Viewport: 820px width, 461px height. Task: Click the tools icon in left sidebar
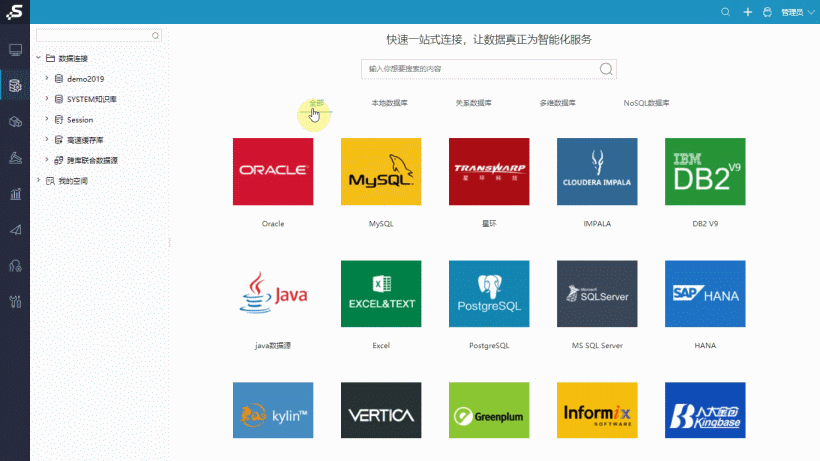pyautogui.click(x=14, y=300)
